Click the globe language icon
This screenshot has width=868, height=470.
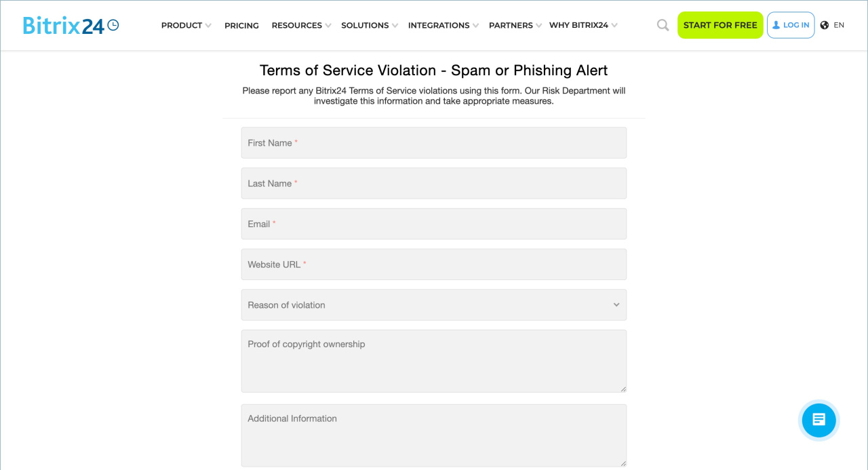[x=825, y=25]
